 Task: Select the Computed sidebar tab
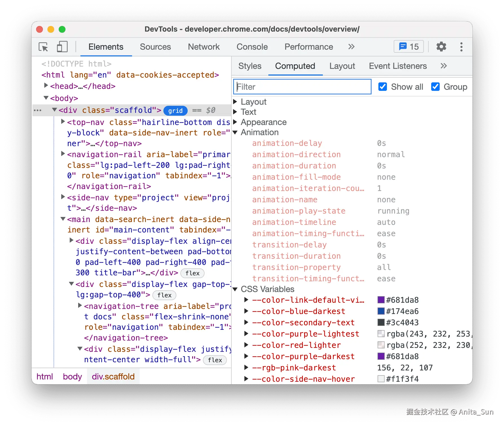tap(295, 66)
